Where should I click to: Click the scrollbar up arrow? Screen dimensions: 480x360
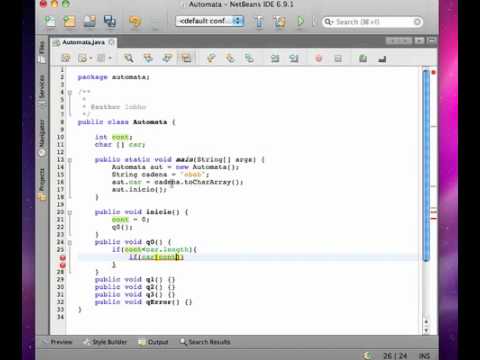tap(426, 322)
